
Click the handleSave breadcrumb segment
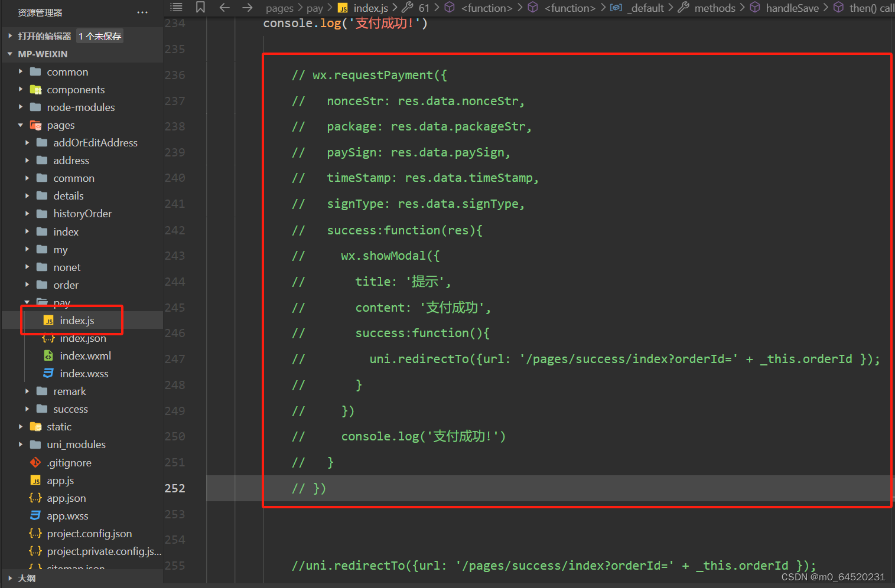pyautogui.click(x=792, y=8)
